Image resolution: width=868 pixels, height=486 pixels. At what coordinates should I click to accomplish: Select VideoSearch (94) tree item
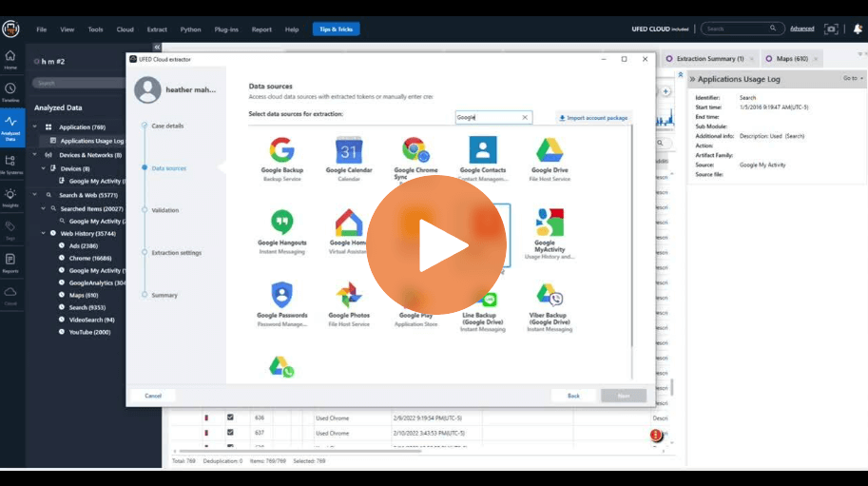pyautogui.click(x=91, y=320)
